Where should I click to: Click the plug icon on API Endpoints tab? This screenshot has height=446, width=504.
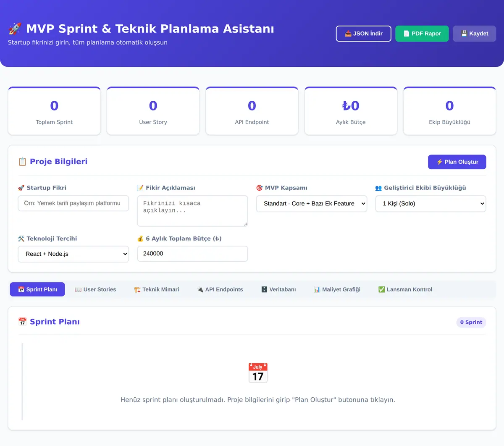click(x=200, y=289)
